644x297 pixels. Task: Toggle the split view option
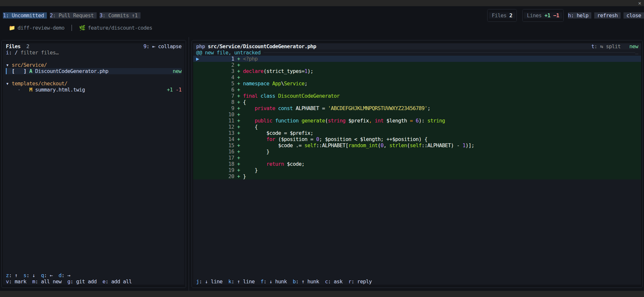click(606, 47)
